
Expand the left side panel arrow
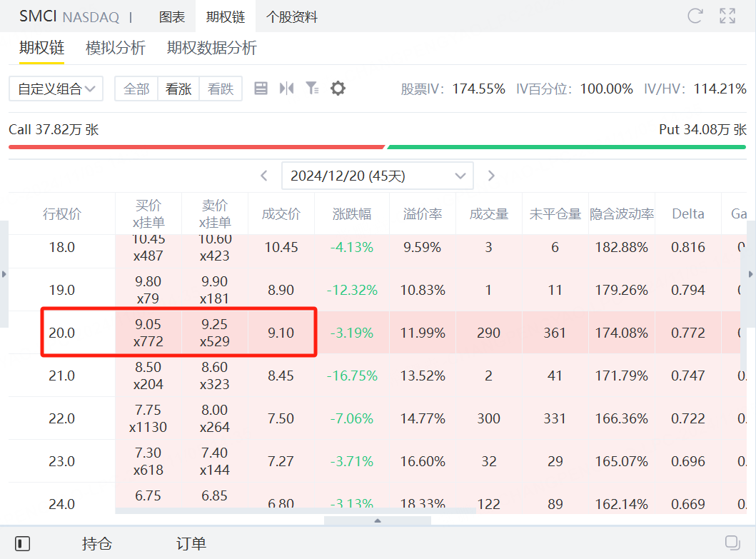tap(4, 274)
